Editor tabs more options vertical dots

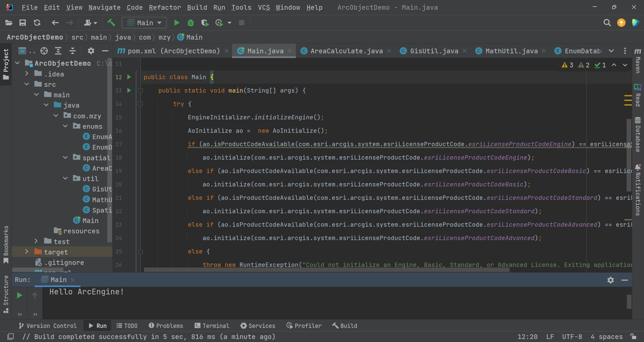(x=625, y=51)
